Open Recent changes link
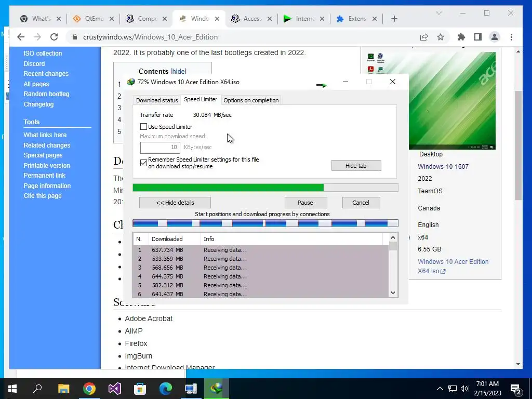 (x=46, y=74)
